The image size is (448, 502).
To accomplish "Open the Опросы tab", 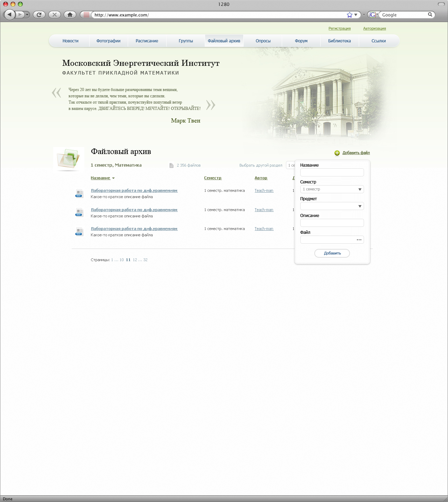I will pyautogui.click(x=263, y=41).
